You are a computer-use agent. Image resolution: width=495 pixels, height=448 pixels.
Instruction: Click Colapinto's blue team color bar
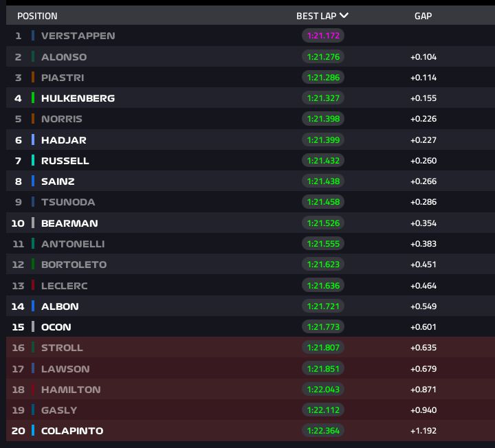pyautogui.click(x=33, y=431)
